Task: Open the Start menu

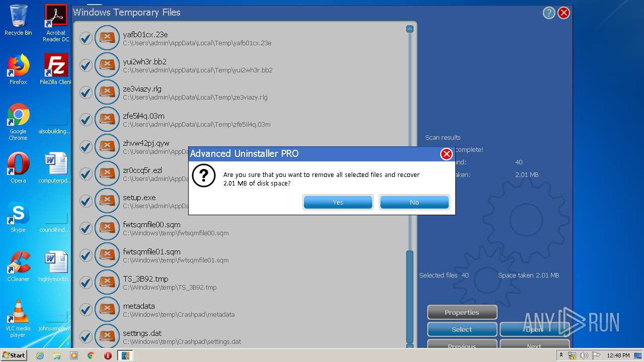Action: click(14, 355)
